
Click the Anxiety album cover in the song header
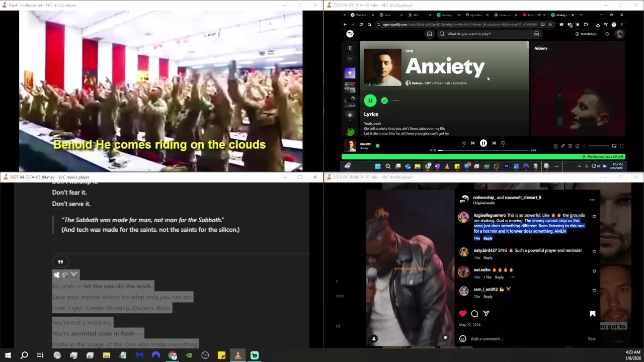pyautogui.click(x=382, y=67)
